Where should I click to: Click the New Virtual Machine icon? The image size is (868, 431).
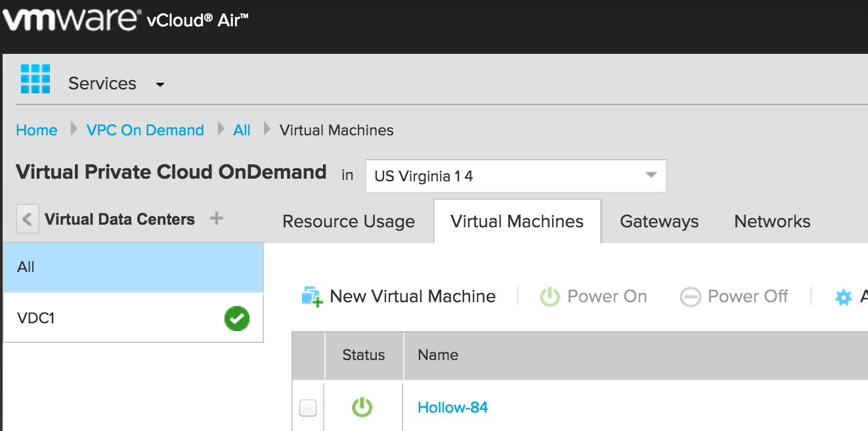312,297
